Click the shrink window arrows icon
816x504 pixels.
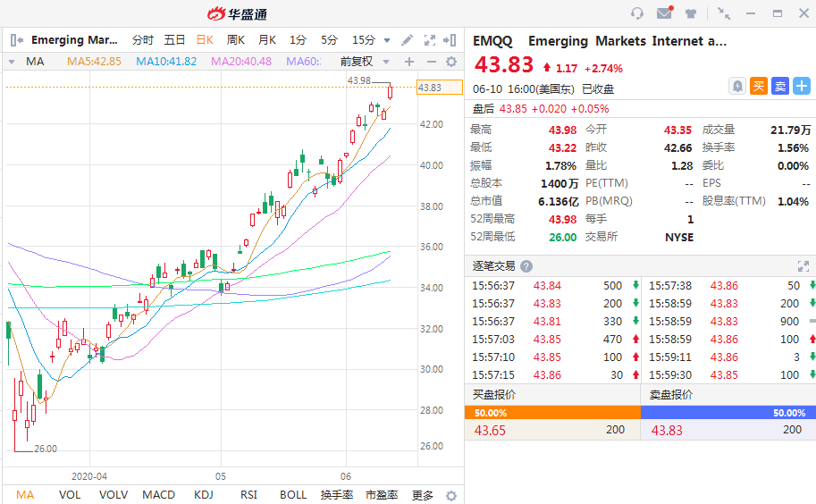(x=724, y=13)
